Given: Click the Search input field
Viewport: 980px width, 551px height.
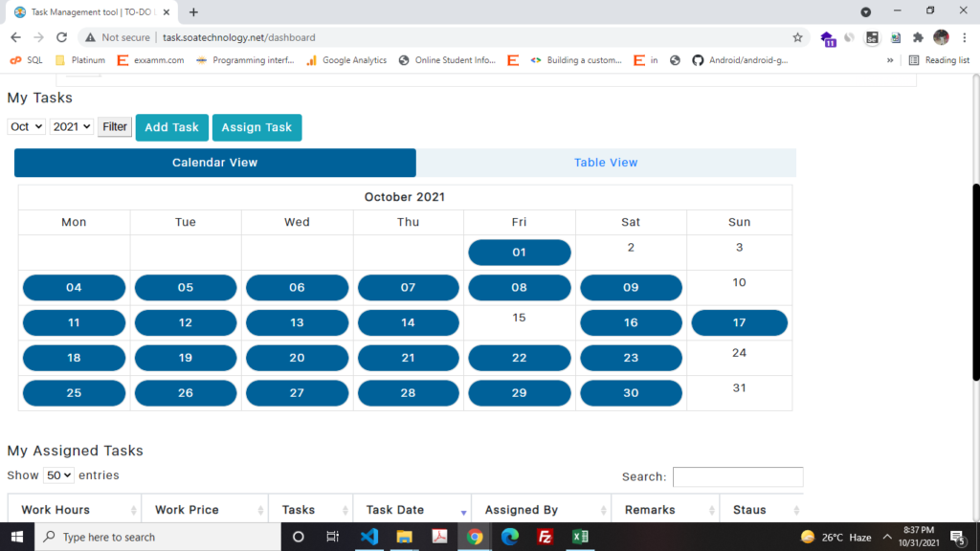Looking at the screenshot, I should (x=737, y=476).
